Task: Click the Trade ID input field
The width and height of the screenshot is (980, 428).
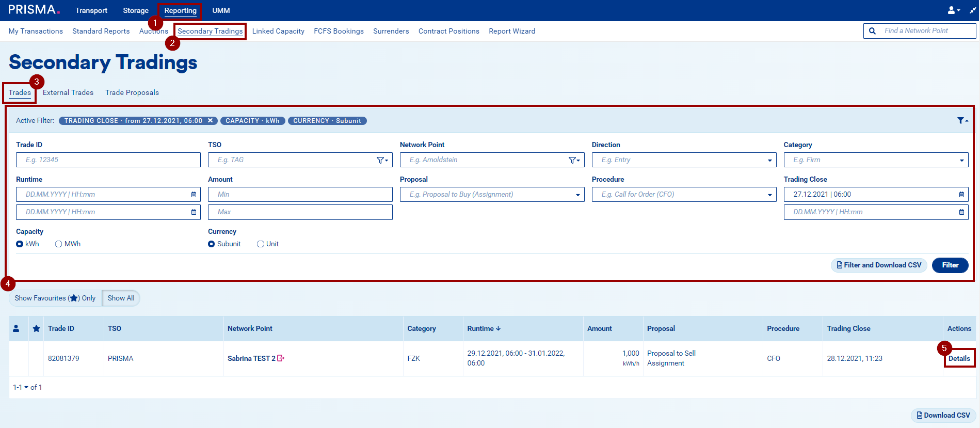Action: [x=108, y=160]
